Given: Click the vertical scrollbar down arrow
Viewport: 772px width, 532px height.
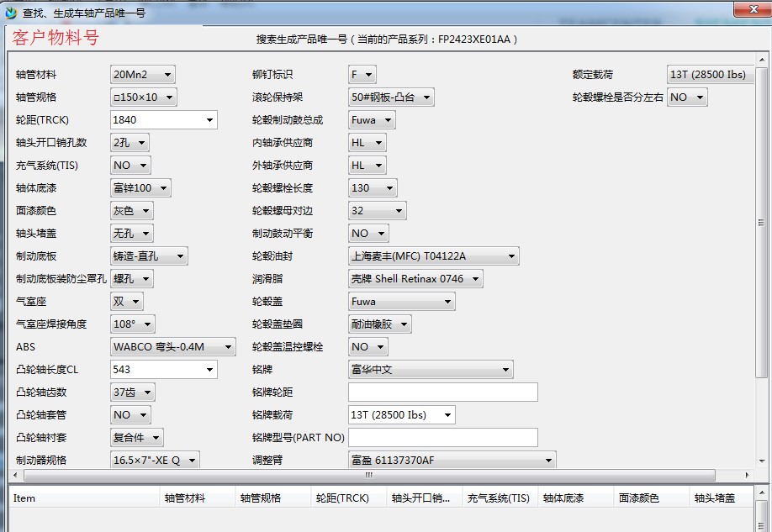Looking at the screenshot, I should click(762, 461).
